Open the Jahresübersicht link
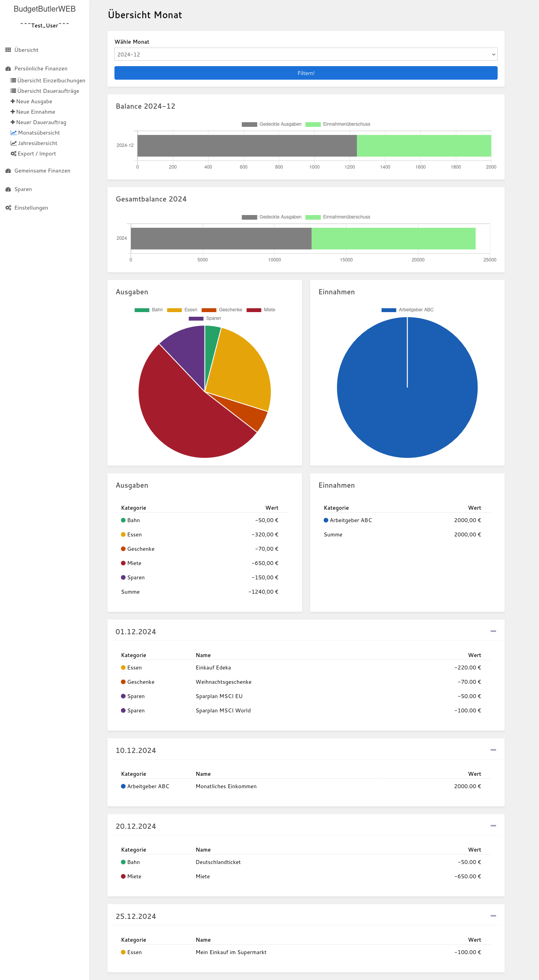The height and width of the screenshot is (980, 539). [x=38, y=143]
